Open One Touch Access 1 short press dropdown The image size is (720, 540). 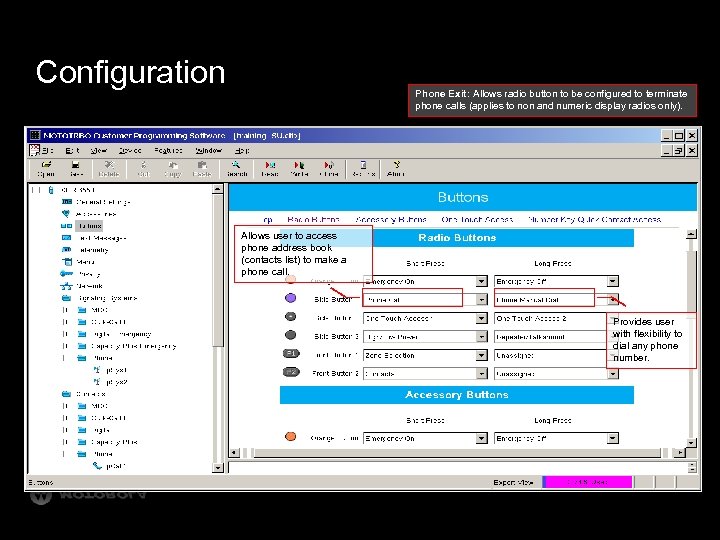click(x=481, y=318)
